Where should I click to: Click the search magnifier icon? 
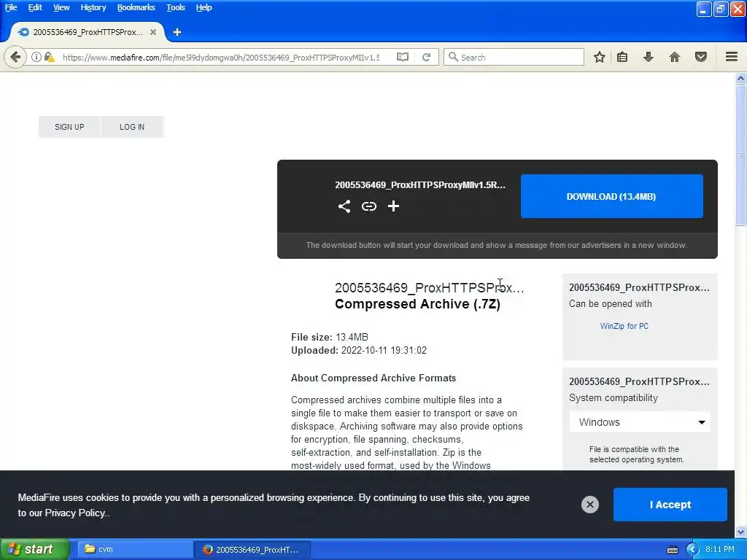453,57
